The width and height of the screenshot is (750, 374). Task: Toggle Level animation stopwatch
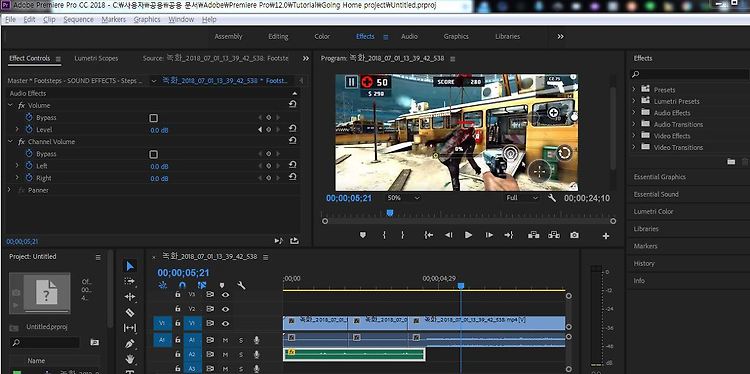pyautogui.click(x=29, y=129)
